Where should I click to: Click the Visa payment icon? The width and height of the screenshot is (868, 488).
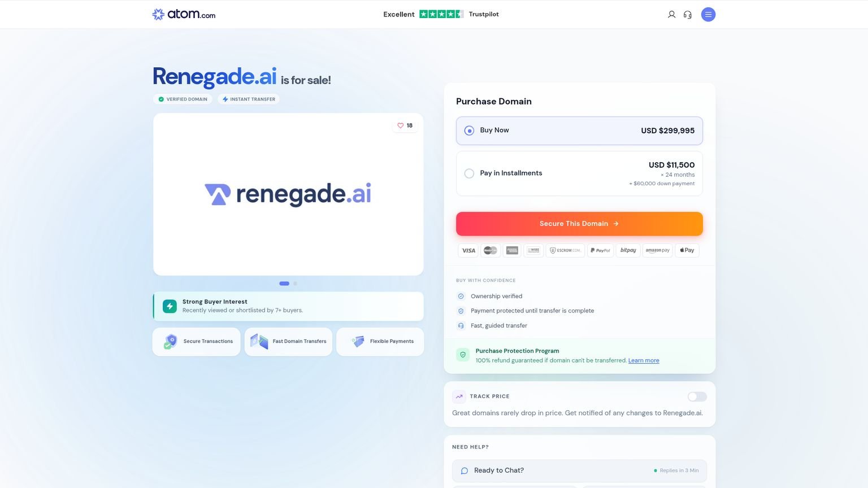468,250
